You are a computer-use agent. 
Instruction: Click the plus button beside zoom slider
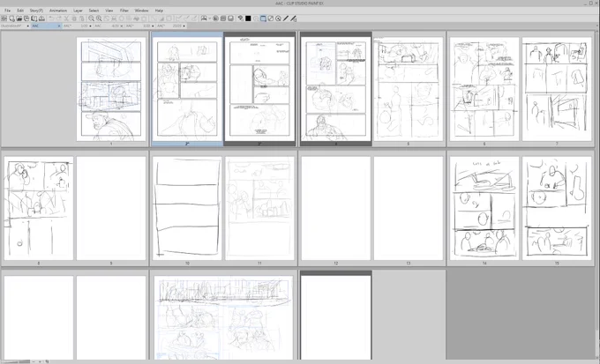40,361
